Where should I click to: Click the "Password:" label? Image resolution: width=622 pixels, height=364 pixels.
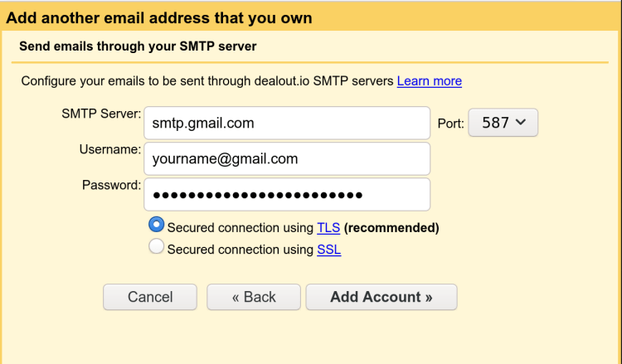click(x=111, y=185)
